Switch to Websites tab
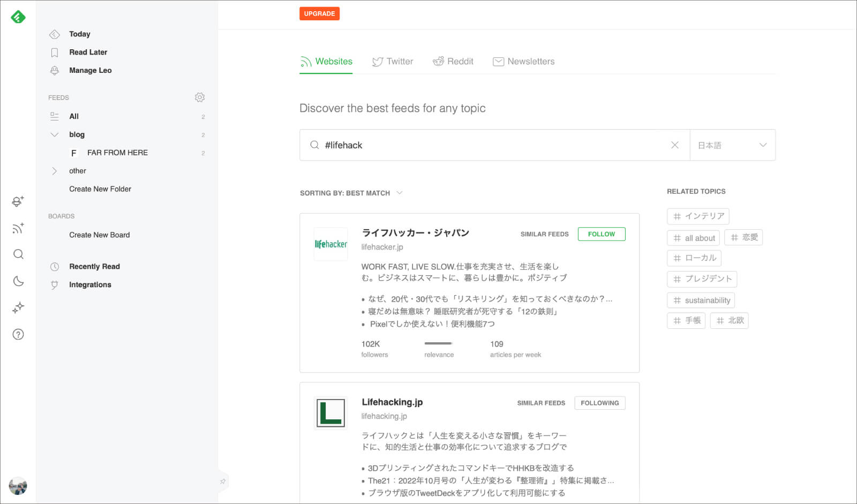The height and width of the screenshot is (504, 857). tap(326, 62)
